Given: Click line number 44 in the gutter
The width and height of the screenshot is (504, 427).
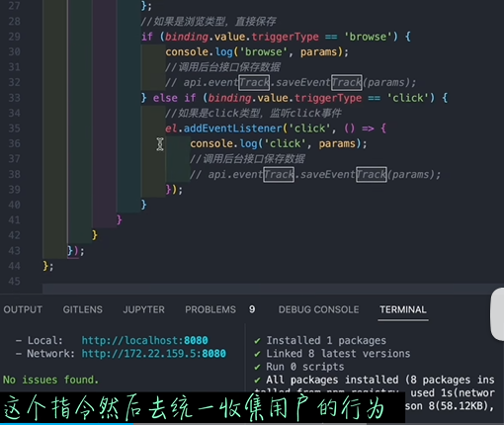Looking at the screenshot, I should (14, 266).
